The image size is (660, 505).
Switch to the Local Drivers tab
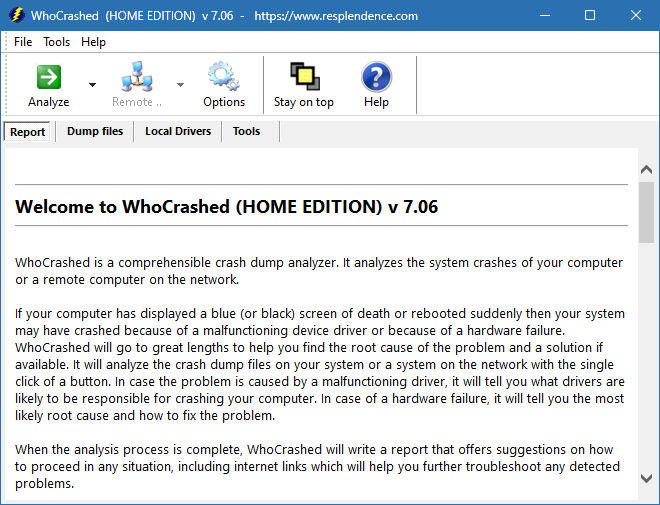[x=178, y=131]
